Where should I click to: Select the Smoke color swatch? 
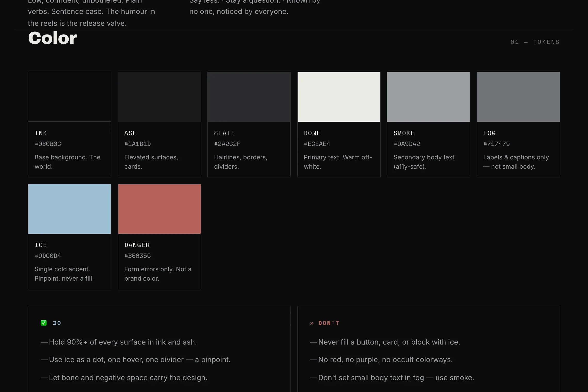point(429,97)
